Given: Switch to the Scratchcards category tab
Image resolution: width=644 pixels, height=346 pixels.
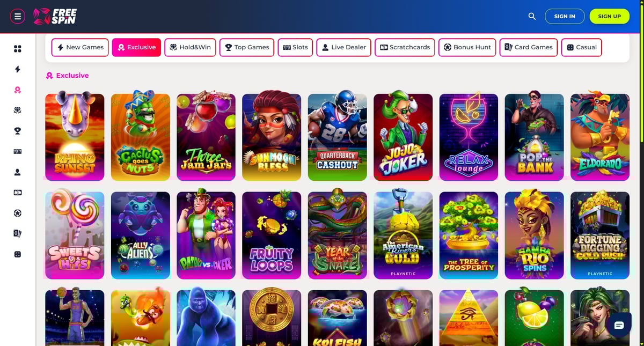Looking at the screenshot, I should pos(405,47).
